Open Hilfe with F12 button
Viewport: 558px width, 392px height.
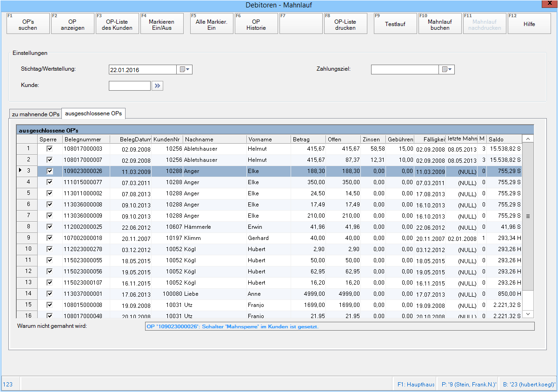coord(529,24)
